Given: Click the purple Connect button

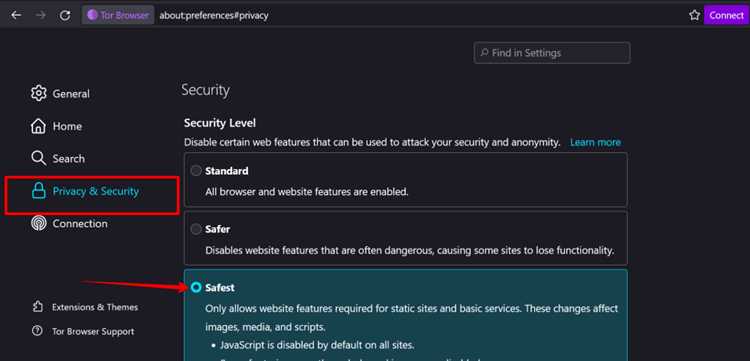Looking at the screenshot, I should tap(727, 15).
